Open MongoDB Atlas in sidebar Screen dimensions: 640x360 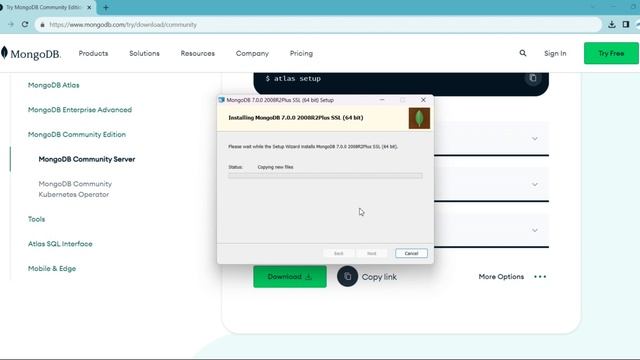pos(53,85)
